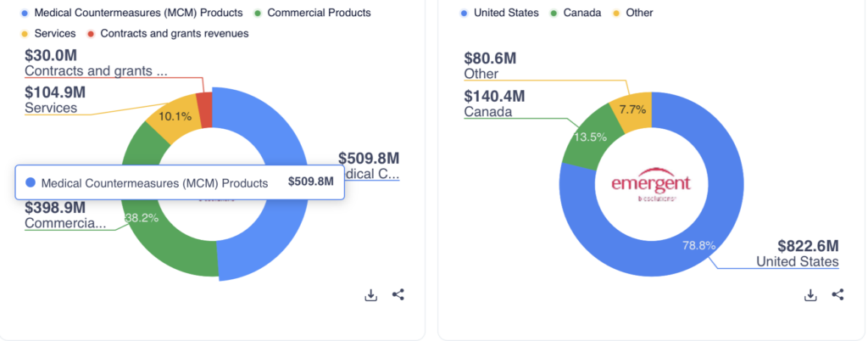Select the yellow 10.1% Services slice
Image resolution: width=868 pixels, height=341 pixels.
[174, 120]
